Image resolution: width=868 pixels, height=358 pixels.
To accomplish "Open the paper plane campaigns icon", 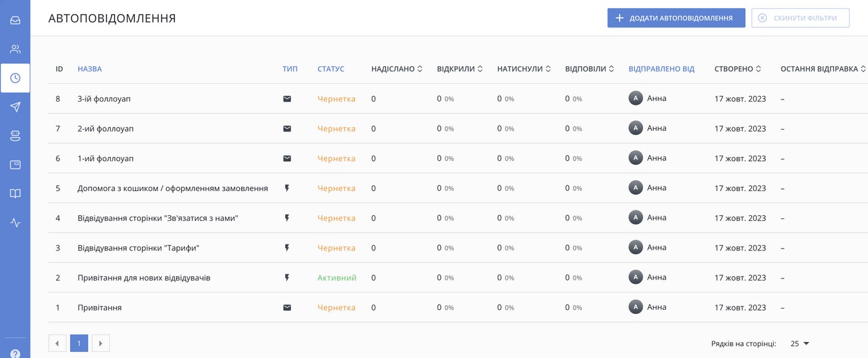I will [15, 107].
